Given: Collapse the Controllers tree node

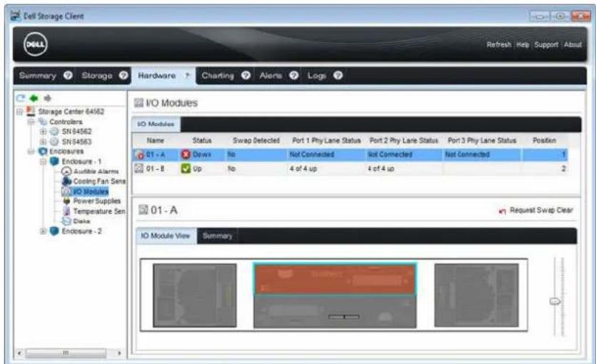Looking at the screenshot, I should (31, 122).
